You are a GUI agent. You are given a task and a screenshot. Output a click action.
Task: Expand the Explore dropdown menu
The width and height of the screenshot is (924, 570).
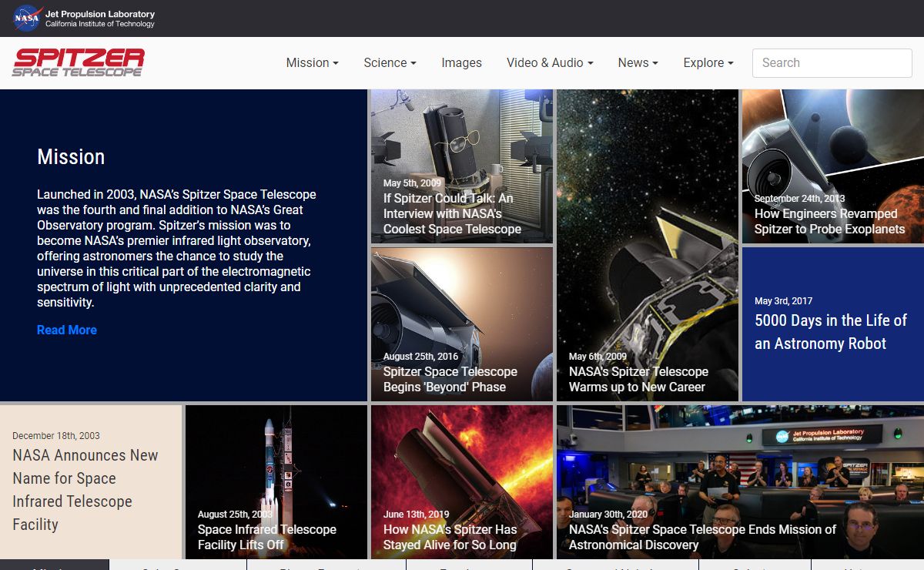[708, 63]
